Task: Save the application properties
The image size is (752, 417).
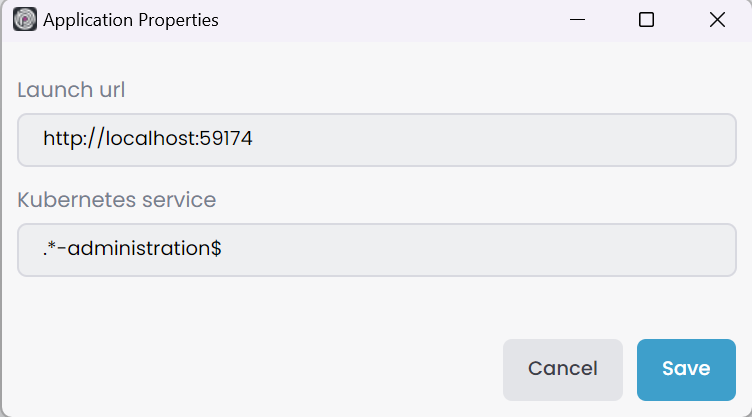Action: click(686, 369)
